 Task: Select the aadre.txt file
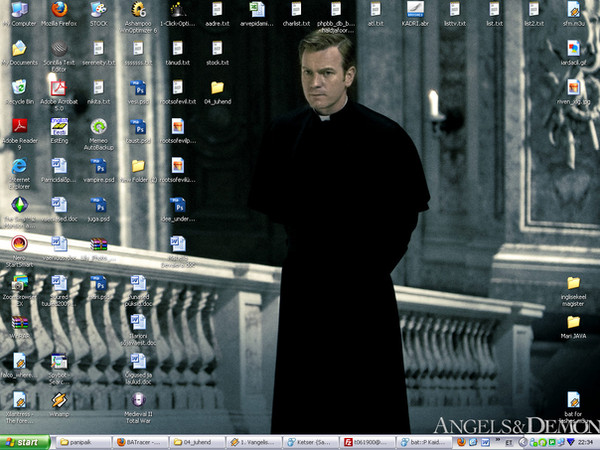(217, 9)
